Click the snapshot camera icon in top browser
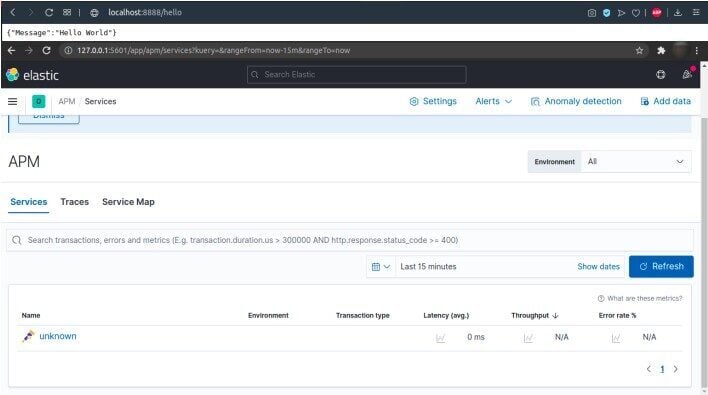Screen dimensions: 708x395 pos(592,13)
